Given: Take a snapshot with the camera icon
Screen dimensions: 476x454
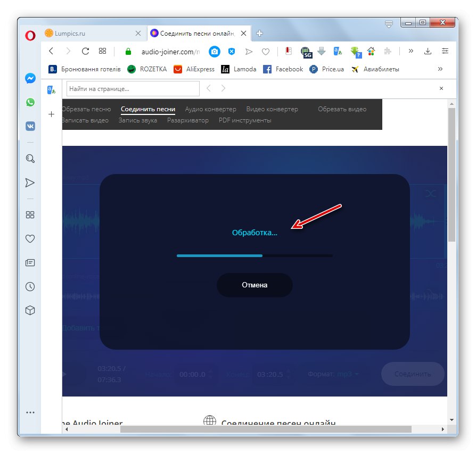Looking at the screenshot, I should [x=215, y=52].
